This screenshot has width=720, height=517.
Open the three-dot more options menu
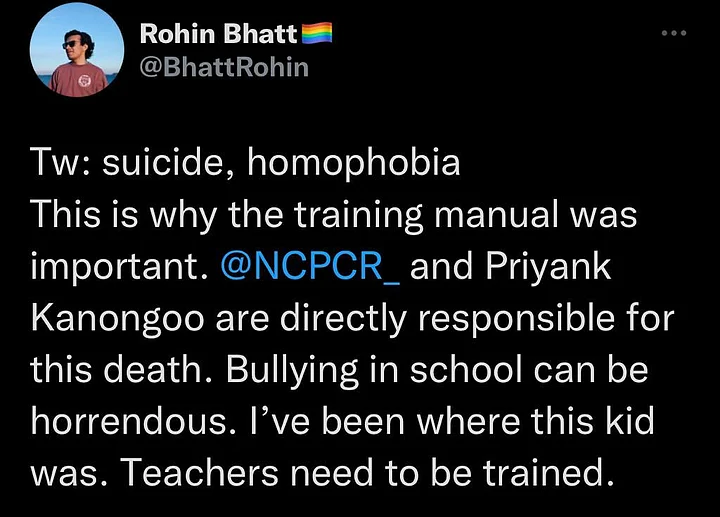click(674, 34)
